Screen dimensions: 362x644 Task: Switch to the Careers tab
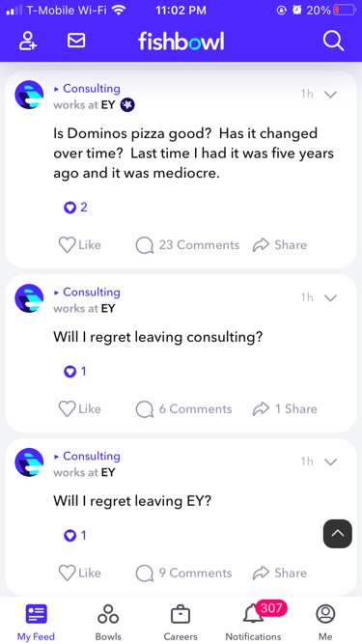pyautogui.click(x=181, y=621)
